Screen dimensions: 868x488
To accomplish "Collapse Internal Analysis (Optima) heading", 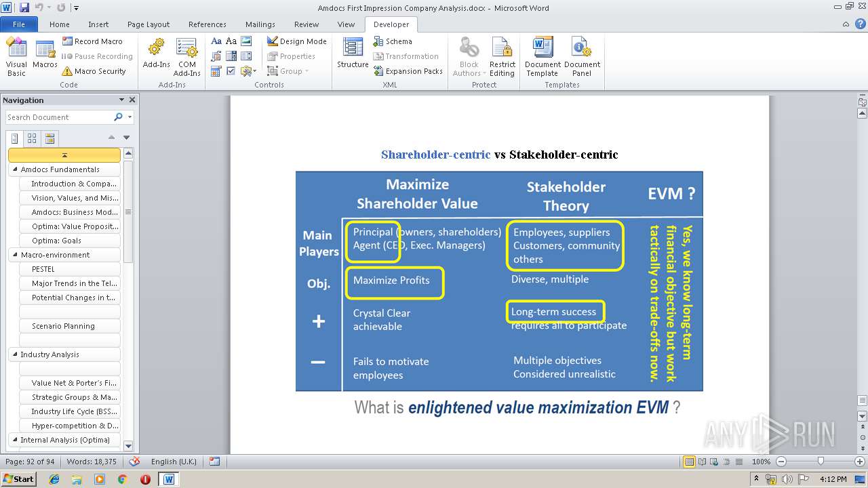I will [x=15, y=440].
